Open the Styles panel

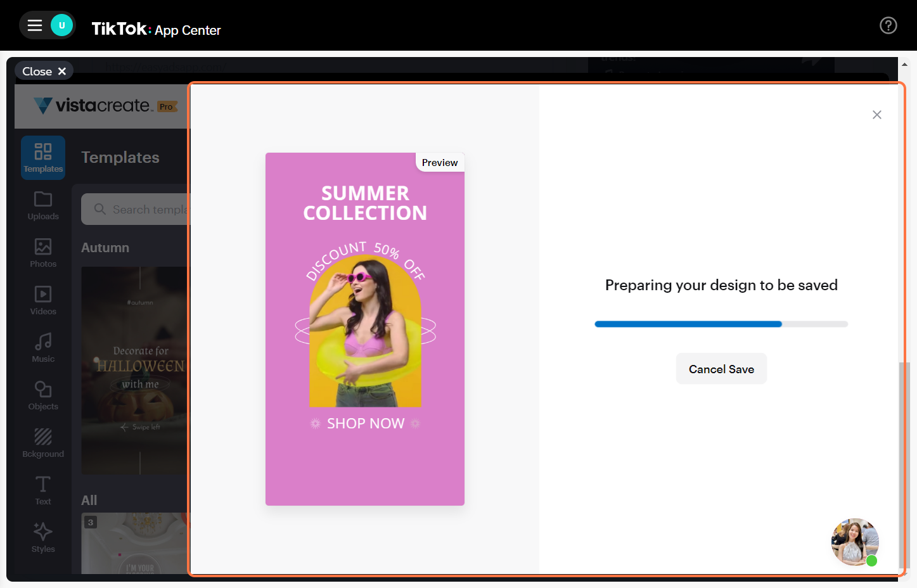[43, 538]
